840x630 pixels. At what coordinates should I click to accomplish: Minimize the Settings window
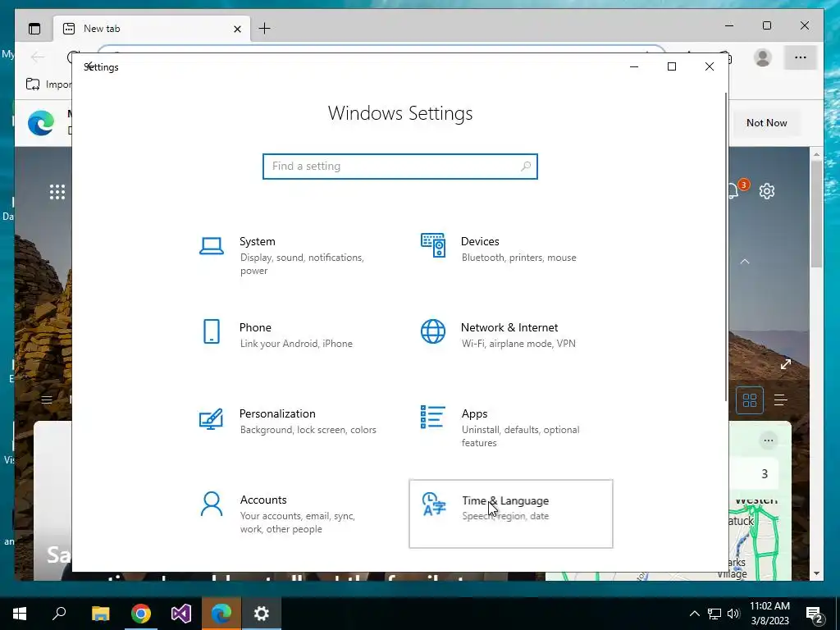click(x=634, y=66)
